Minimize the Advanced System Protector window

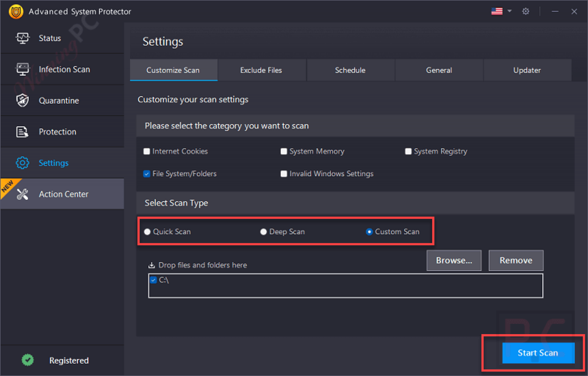pyautogui.click(x=555, y=11)
